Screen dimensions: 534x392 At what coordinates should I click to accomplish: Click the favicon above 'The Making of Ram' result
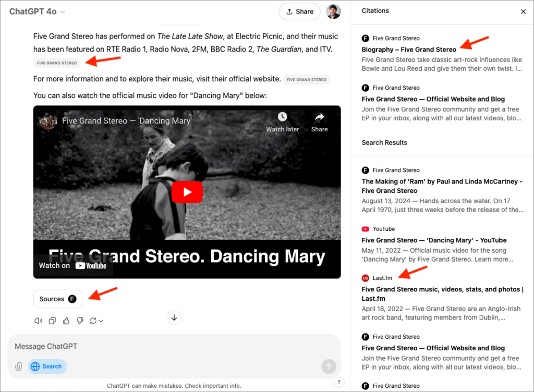pyautogui.click(x=365, y=170)
